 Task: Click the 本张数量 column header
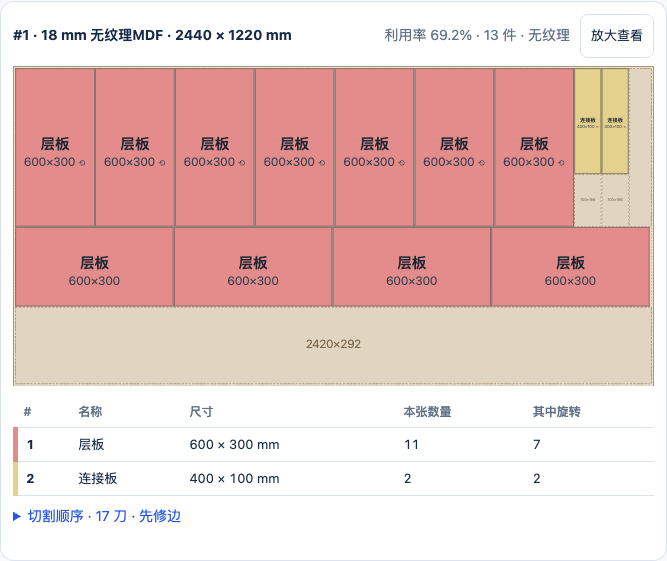428,412
